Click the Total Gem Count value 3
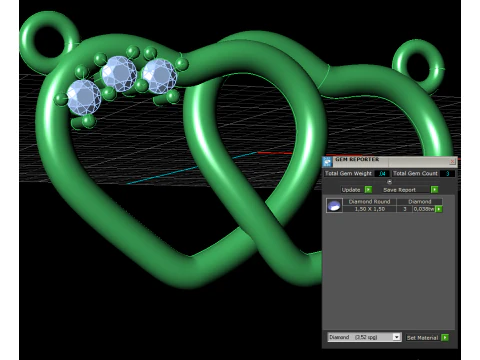Viewport: 480px width, 360px height. tap(447, 173)
